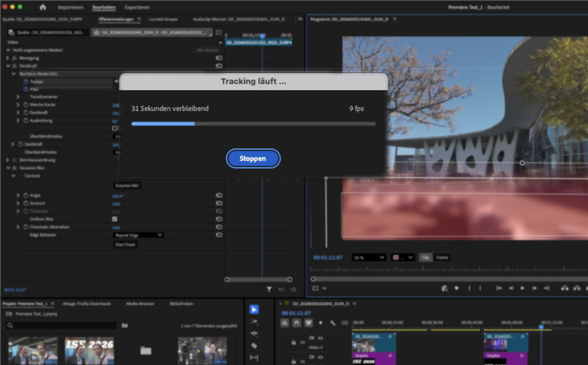Collapse the Gaussian Blur effect
The height and width of the screenshot is (365, 588).
pyautogui.click(x=8, y=168)
